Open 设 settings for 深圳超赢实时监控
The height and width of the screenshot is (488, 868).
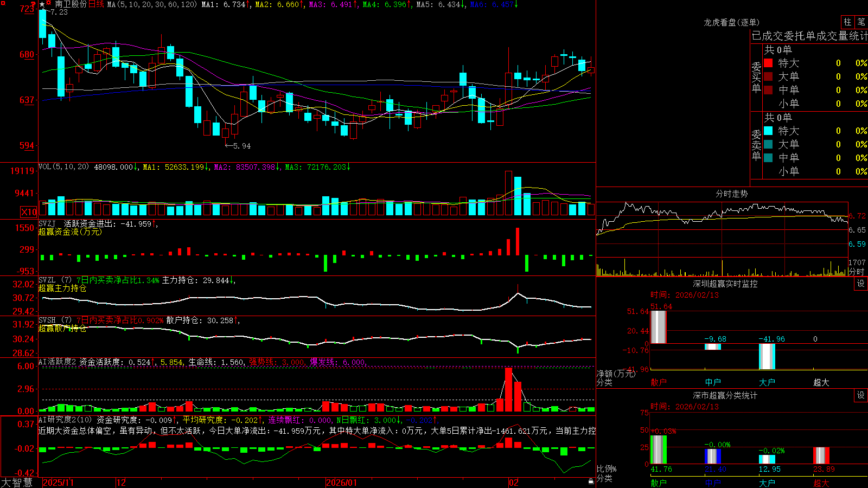[861, 284]
